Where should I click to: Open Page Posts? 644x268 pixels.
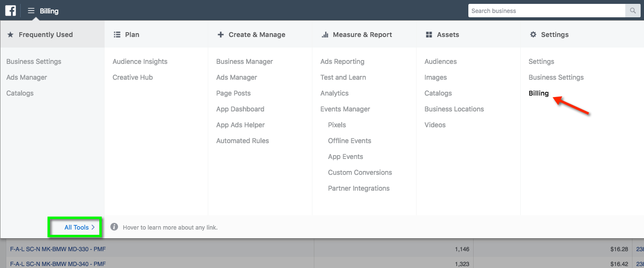click(233, 93)
